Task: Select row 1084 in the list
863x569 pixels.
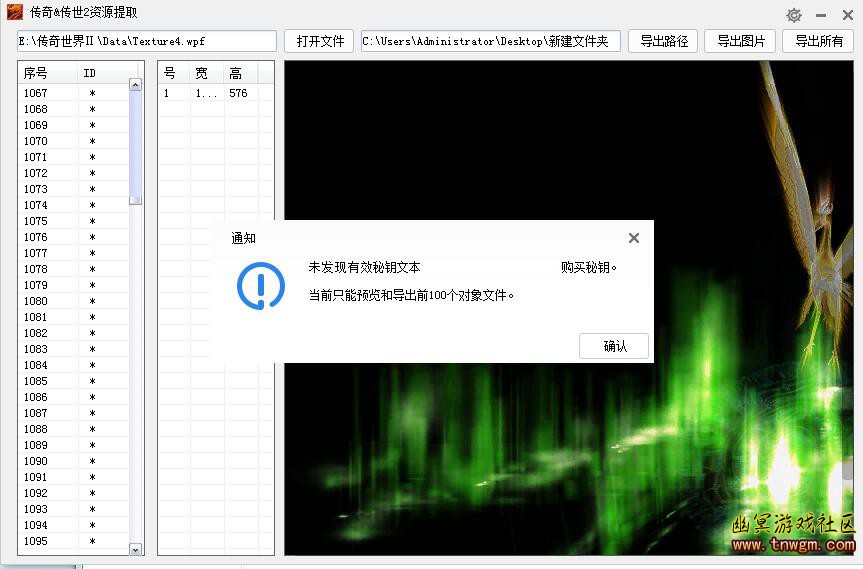Action: point(73,364)
